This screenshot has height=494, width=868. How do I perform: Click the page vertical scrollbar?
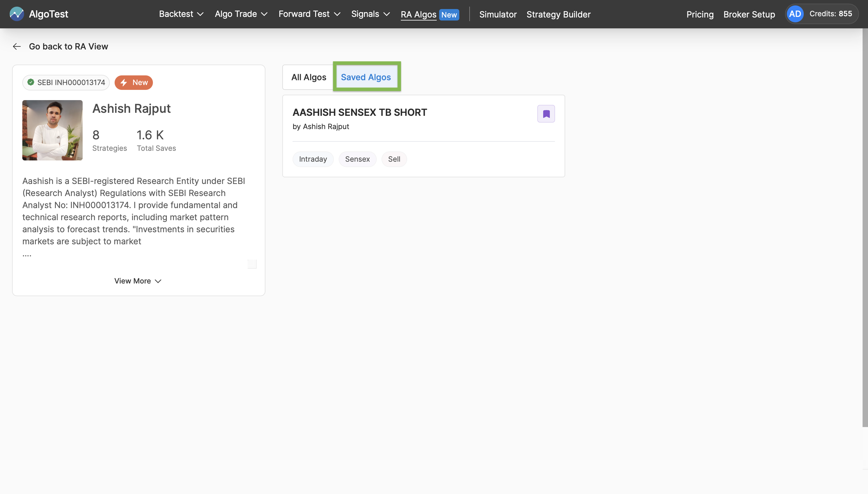coord(865,227)
